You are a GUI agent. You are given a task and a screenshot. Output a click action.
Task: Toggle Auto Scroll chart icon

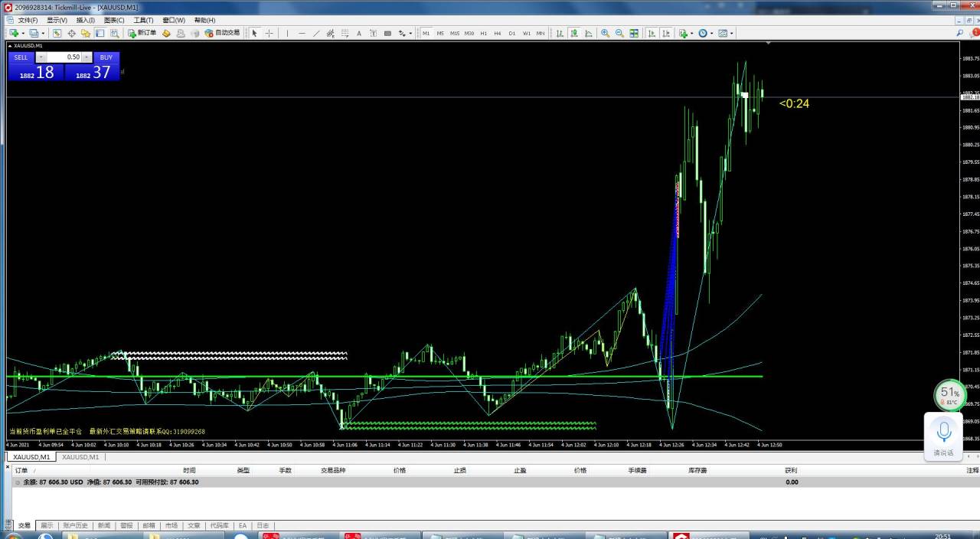652,33
